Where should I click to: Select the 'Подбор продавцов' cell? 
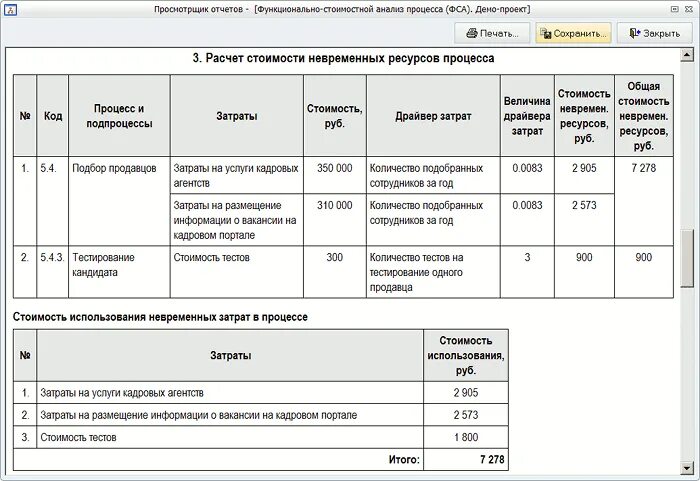click(x=119, y=201)
